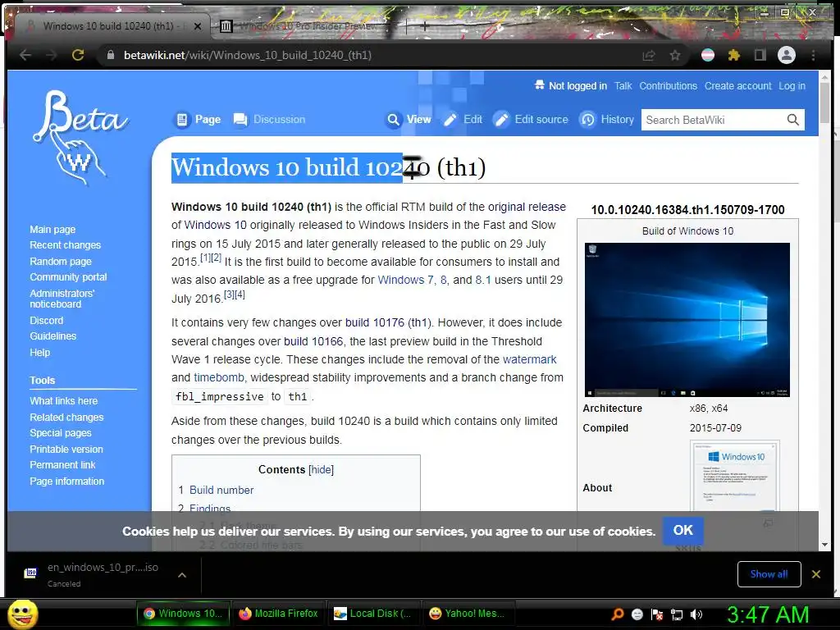The width and height of the screenshot is (840, 630).
Task: Open the Contributions link
Action: tap(668, 85)
